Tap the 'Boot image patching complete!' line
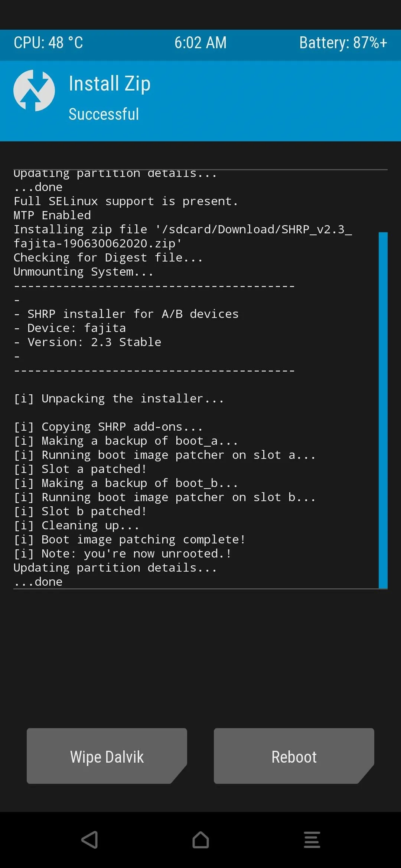 coord(130,540)
